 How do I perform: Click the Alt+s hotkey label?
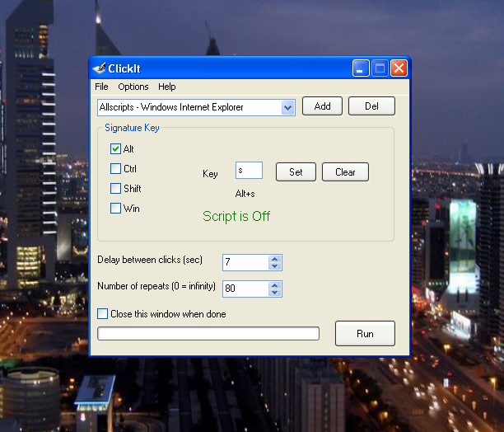[245, 194]
